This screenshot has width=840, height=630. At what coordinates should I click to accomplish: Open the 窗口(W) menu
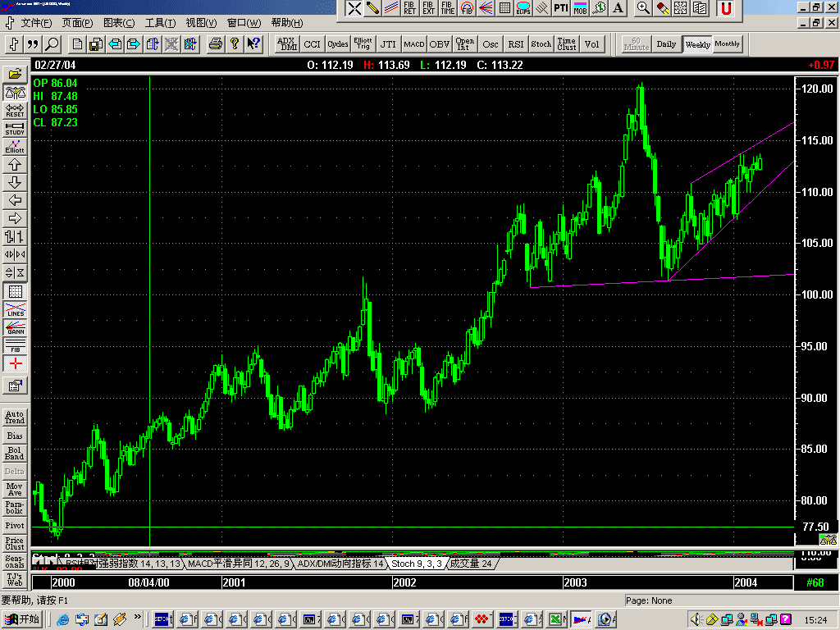pos(244,23)
